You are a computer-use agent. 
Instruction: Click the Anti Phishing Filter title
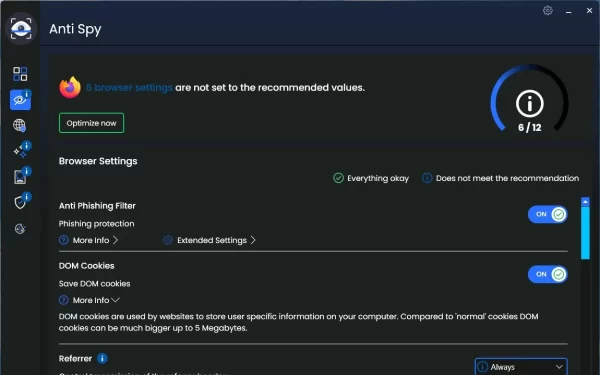click(97, 206)
